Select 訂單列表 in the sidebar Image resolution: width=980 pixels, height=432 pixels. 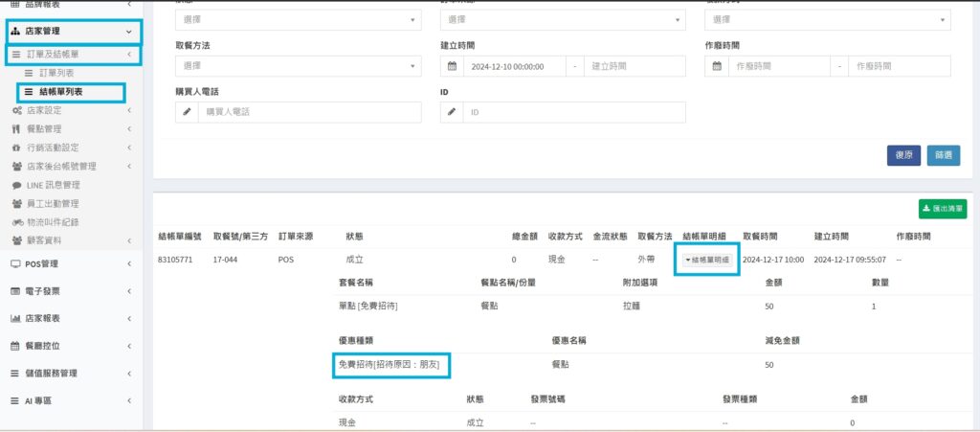(x=56, y=73)
